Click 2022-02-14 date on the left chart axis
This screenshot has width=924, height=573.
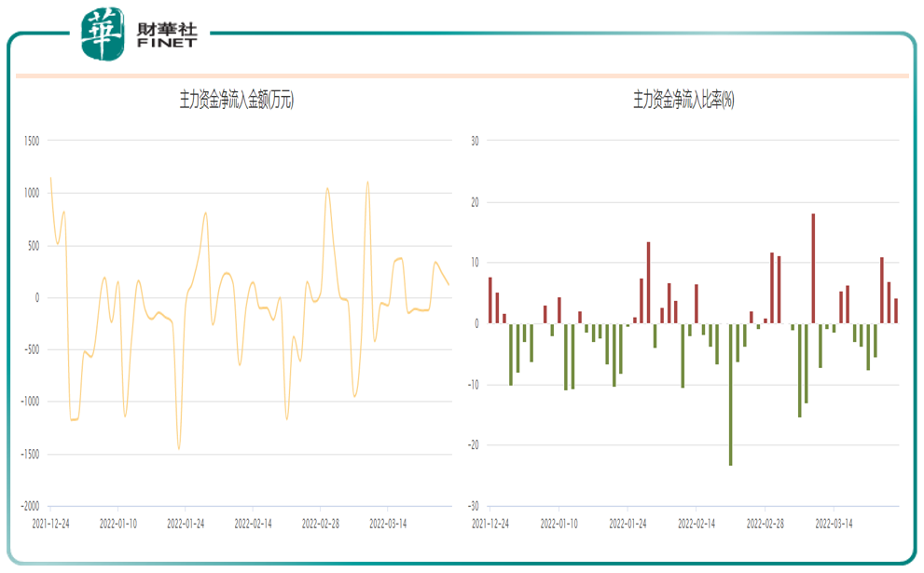point(253,524)
